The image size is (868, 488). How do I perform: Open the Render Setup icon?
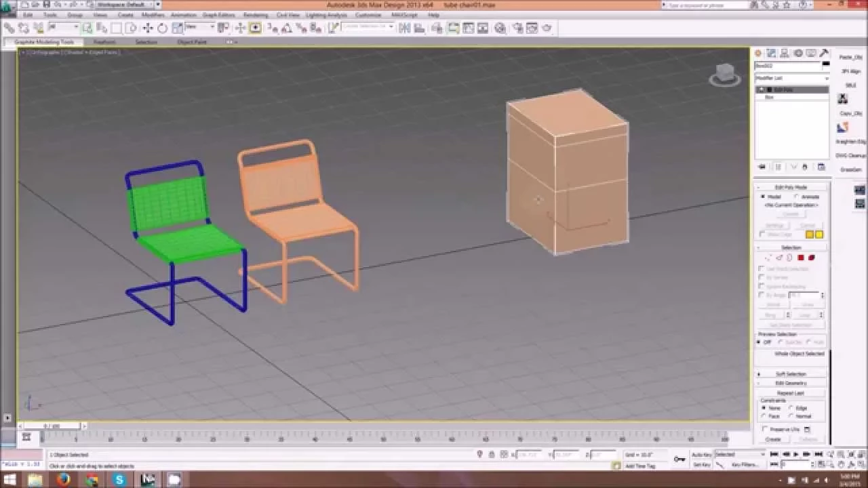click(x=517, y=28)
